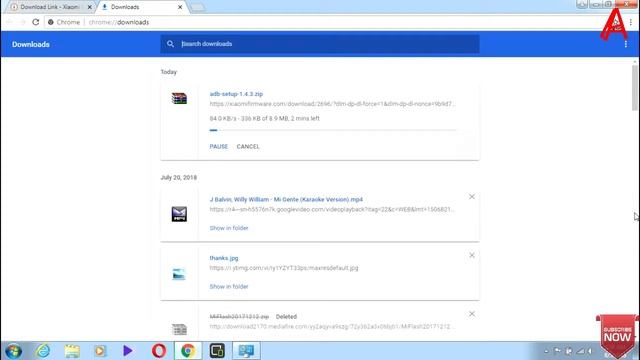This screenshot has width=640, height=360.
Task: Open the adb-setup-1.4.3.zip file link
Action: (236, 94)
